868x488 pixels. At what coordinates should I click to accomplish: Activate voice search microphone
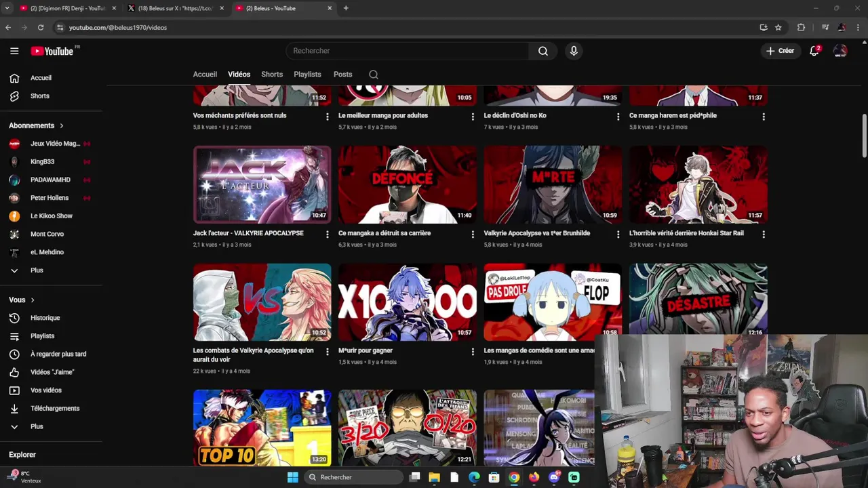pos(574,51)
